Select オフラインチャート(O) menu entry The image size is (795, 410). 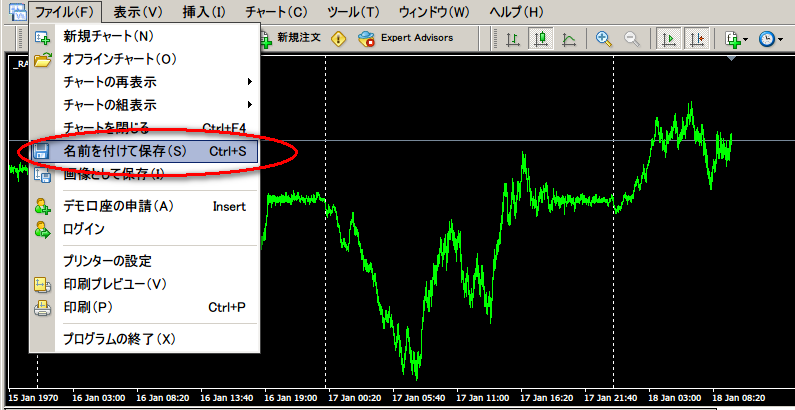(x=144, y=59)
